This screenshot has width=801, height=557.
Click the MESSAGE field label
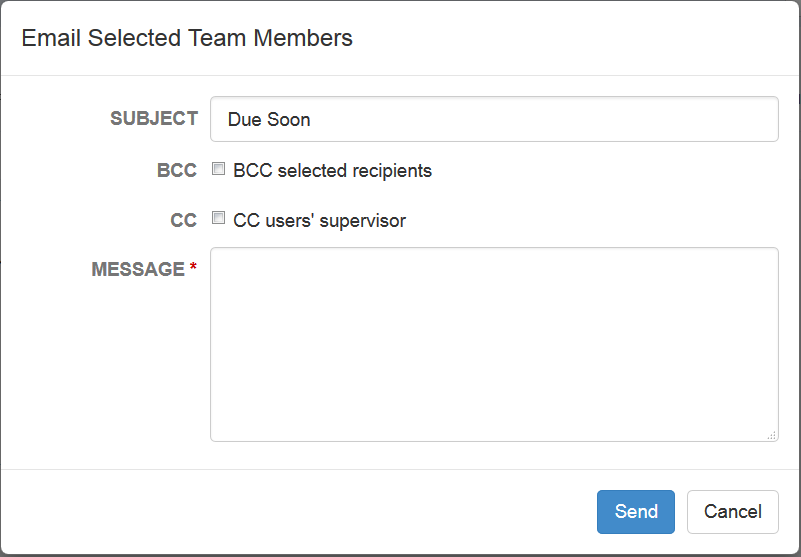click(138, 270)
